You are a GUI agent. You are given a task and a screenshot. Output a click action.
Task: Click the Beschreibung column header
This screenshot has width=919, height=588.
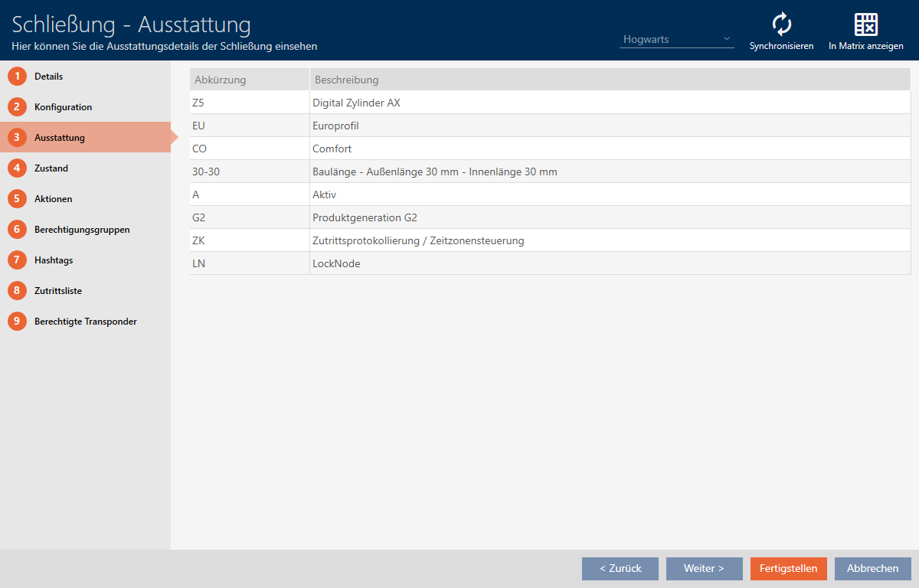[345, 80]
